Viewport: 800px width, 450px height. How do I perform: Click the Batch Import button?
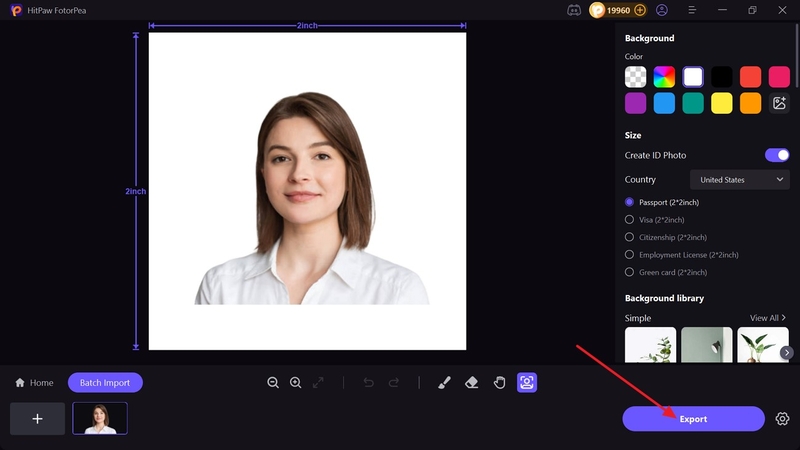point(105,383)
